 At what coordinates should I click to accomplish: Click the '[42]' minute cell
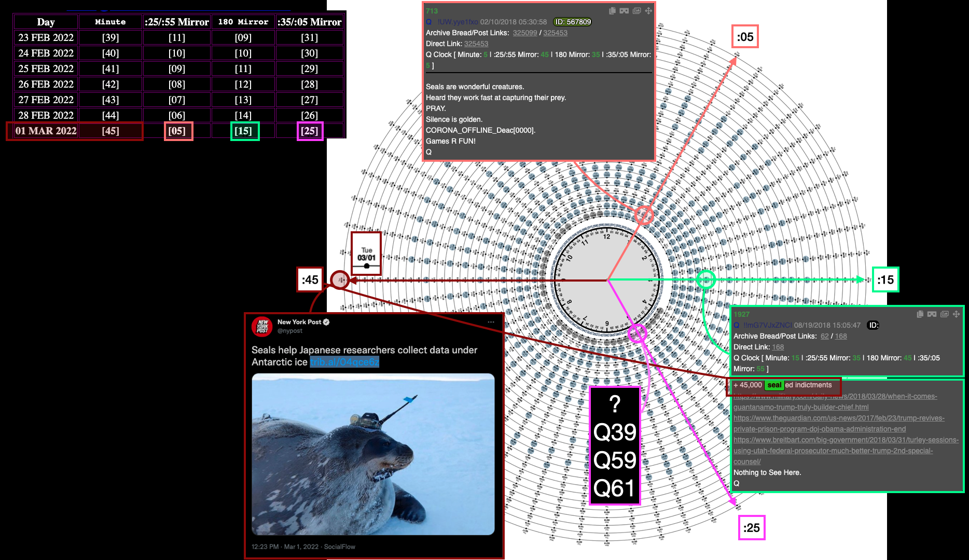tap(110, 84)
